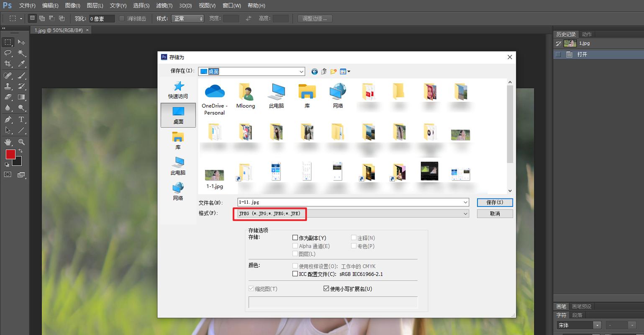This screenshot has height=335, width=644.
Task: Enable the 作为副本 checkbox
Action: (295, 237)
